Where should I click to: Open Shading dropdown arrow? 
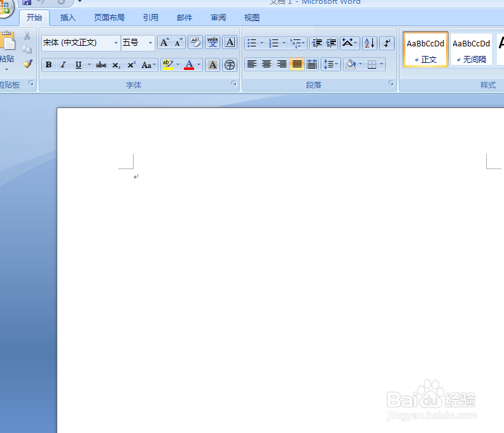point(360,64)
